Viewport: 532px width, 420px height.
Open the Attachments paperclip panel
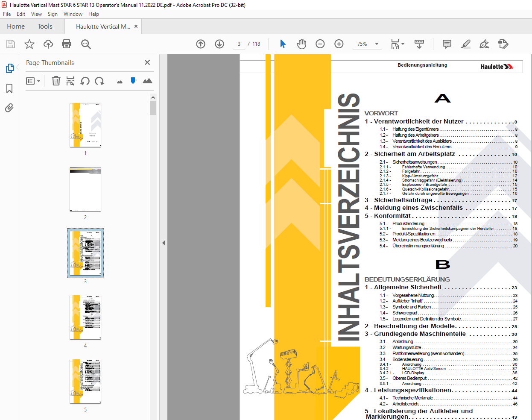[x=9, y=108]
